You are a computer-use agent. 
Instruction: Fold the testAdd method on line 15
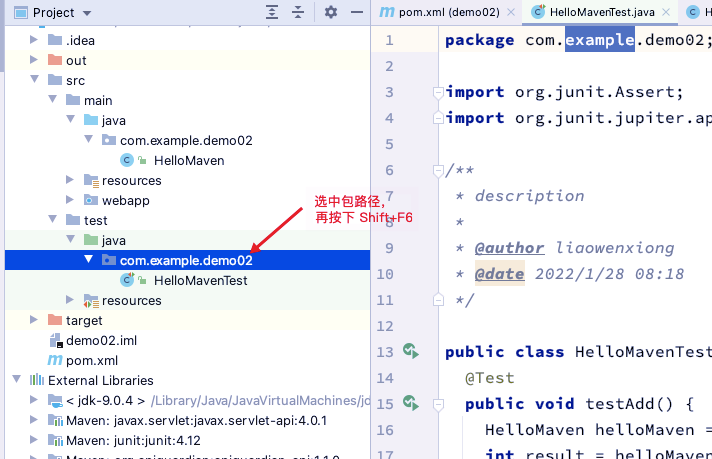click(438, 405)
